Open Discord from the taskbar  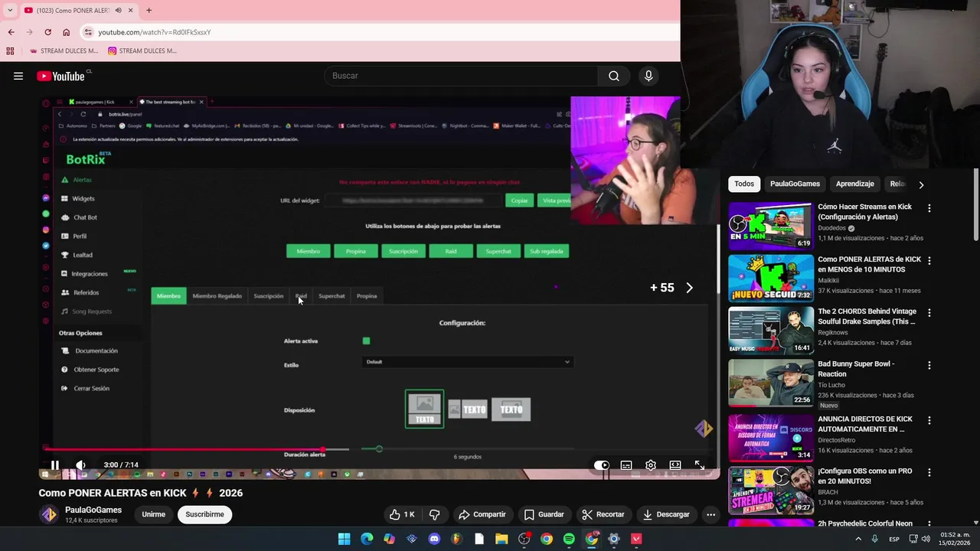(x=434, y=539)
